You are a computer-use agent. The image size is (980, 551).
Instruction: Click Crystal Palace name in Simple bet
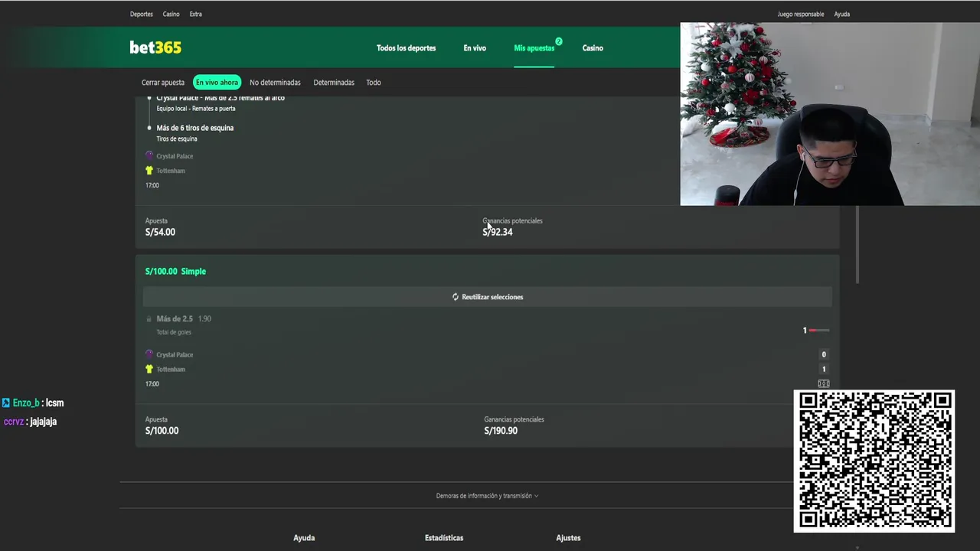pyautogui.click(x=175, y=355)
